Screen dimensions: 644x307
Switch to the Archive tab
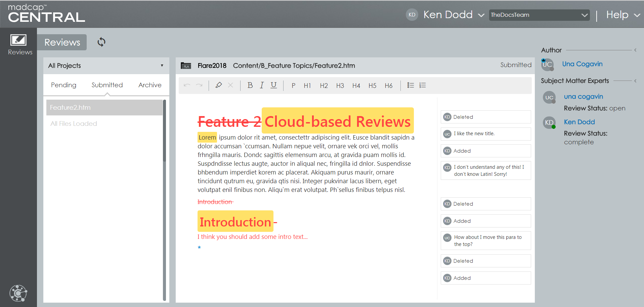pos(150,85)
